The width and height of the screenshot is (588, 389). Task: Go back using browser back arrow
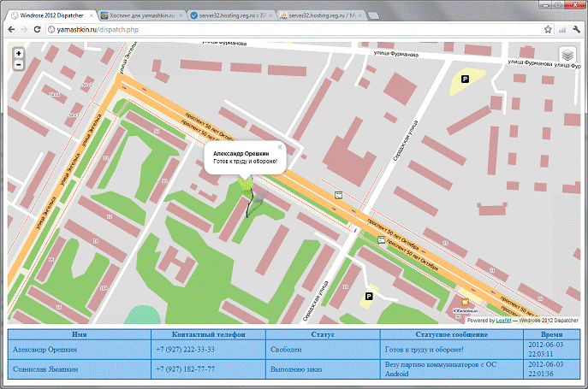(9, 29)
